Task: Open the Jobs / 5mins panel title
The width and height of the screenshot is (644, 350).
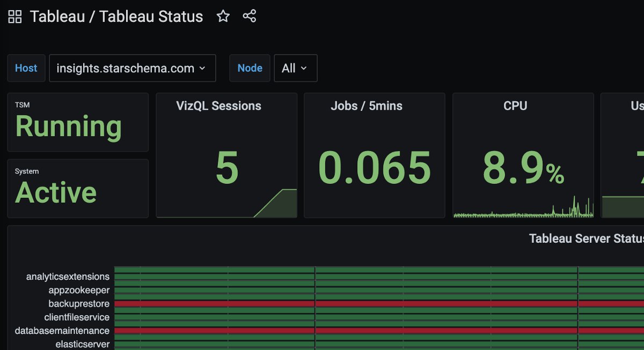Action: [x=367, y=106]
